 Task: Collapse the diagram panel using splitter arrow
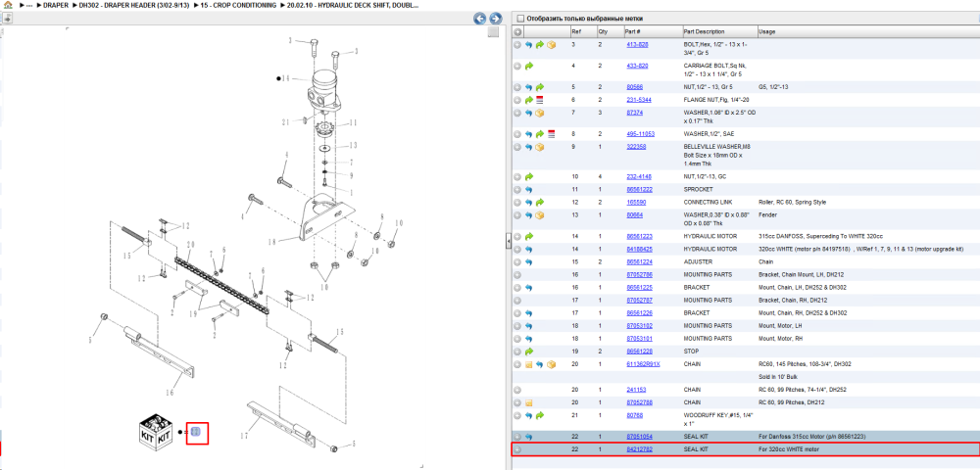pos(508,240)
